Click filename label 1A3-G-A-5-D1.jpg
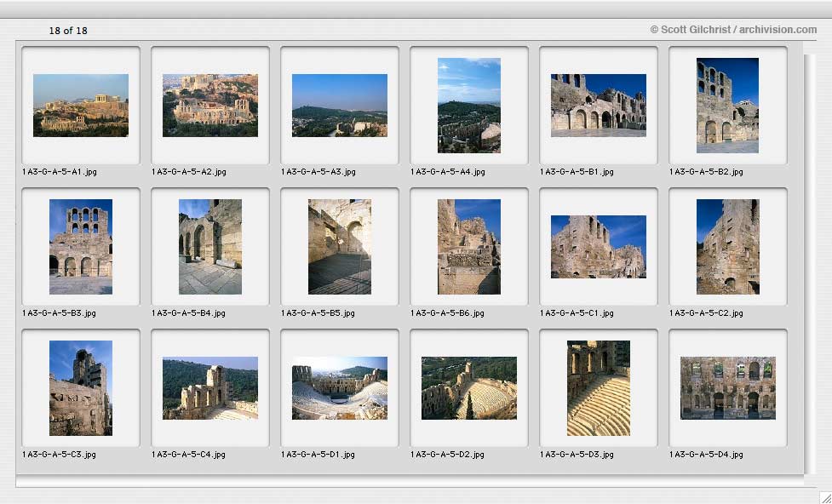This screenshot has height=504, width=832. (318, 455)
